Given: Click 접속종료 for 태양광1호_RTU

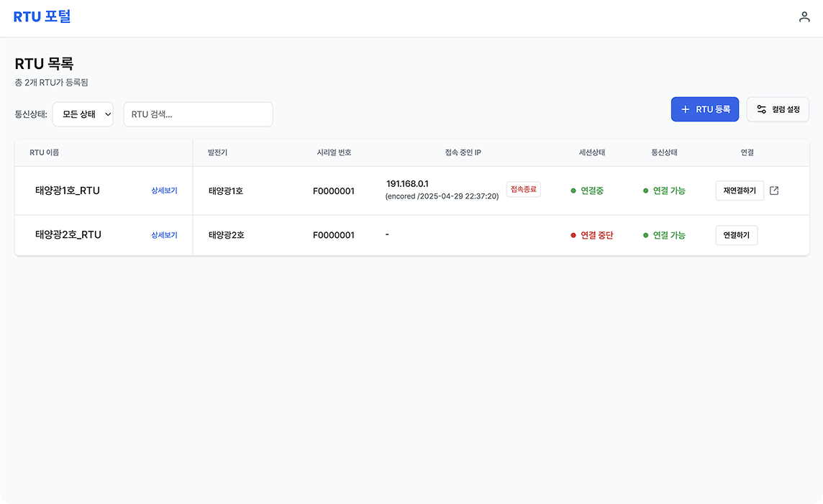Looking at the screenshot, I should (523, 189).
